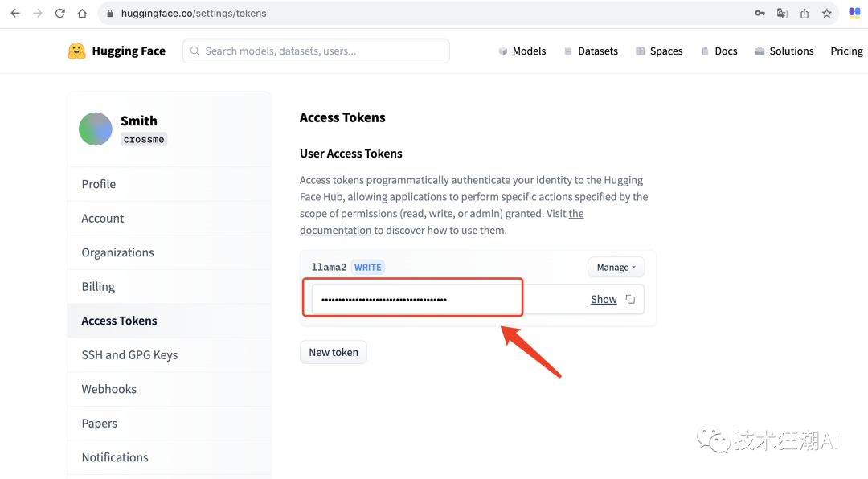Show the hidden llama2 token
This screenshot has height=479, width=868.
point(604,300)
